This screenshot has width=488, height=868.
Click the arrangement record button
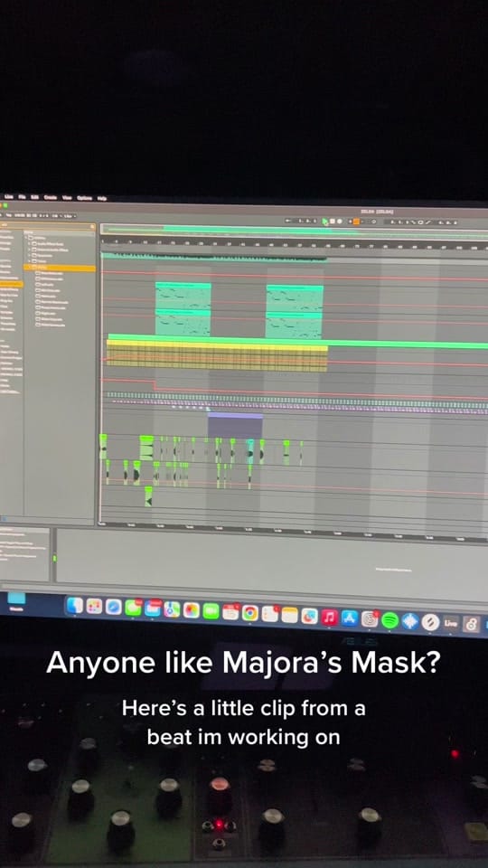[339, 221]
